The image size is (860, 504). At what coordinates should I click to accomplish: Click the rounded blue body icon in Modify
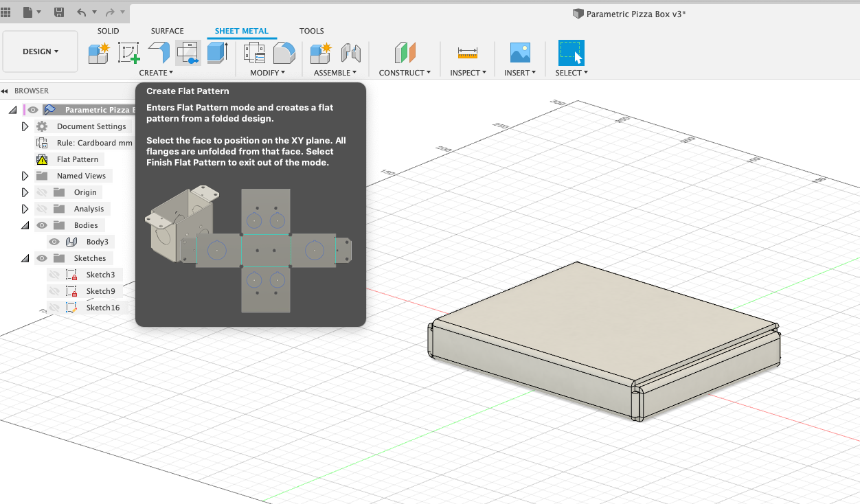(284, 53)
